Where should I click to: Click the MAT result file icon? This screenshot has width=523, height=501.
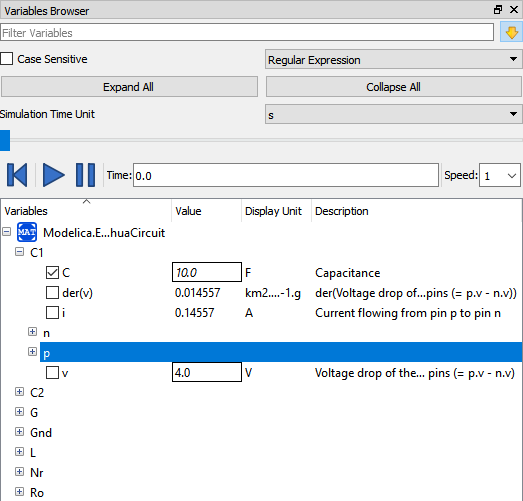point(27,232)
